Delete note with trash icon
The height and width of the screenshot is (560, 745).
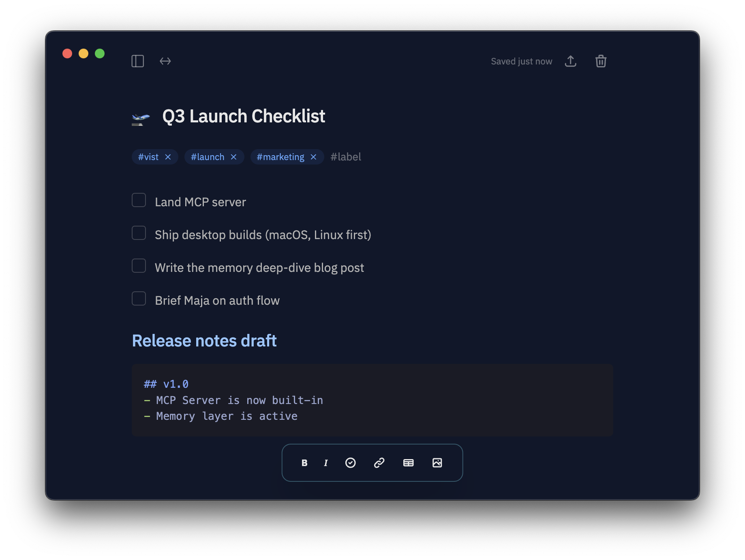(601, 61)
